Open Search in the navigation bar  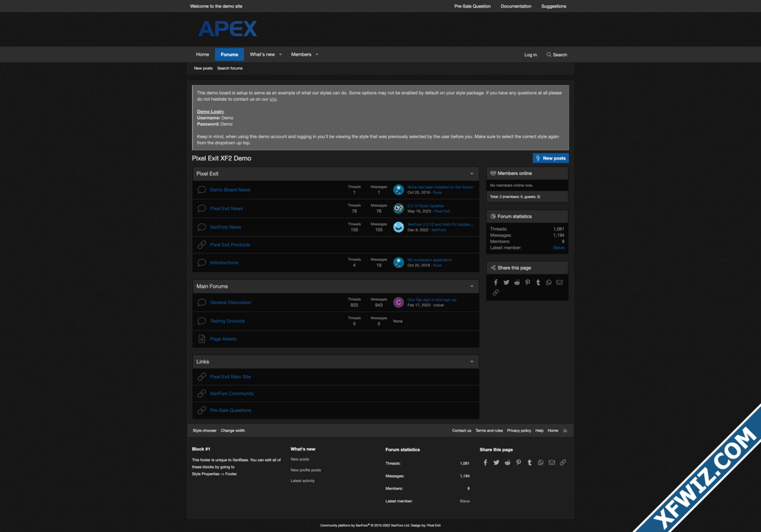557,55
